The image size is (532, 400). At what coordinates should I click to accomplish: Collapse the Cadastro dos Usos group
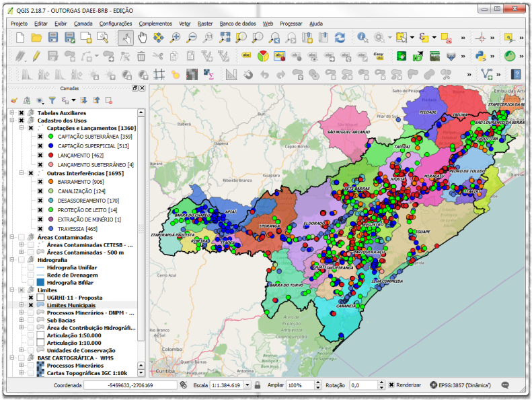[11, 120]
